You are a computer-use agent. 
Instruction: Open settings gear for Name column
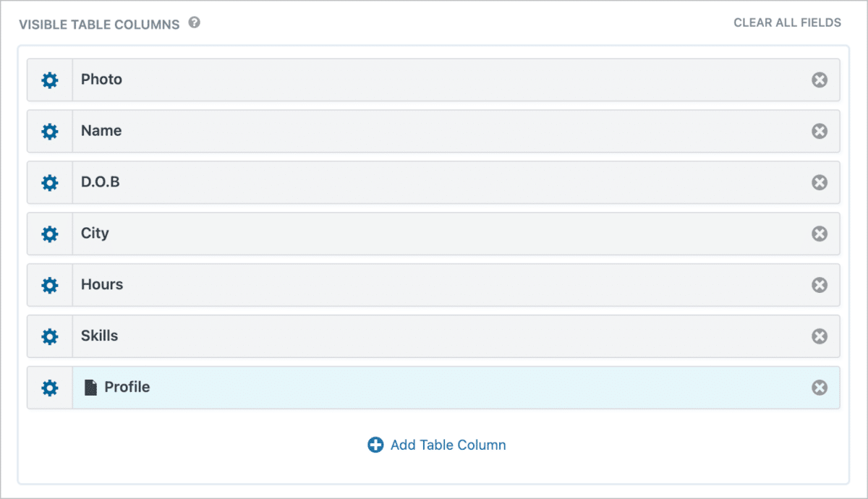49,132
